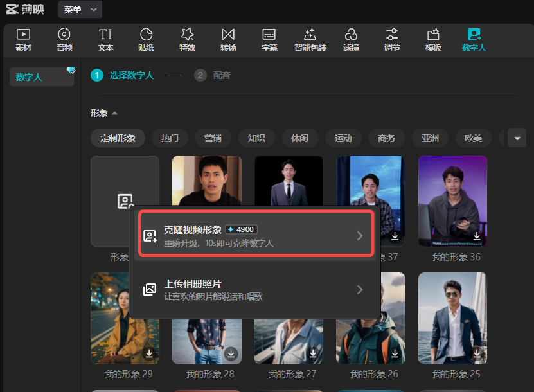Select 我的形象 27 avatar thumbnail
The height and width of the screenshot is (392, 534).
[289, 342]
